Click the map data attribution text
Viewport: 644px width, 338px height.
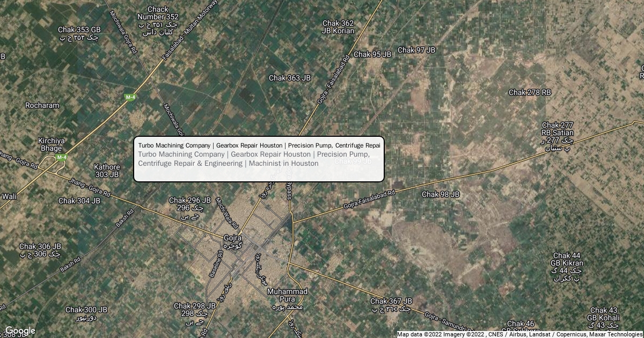(519, 334)
